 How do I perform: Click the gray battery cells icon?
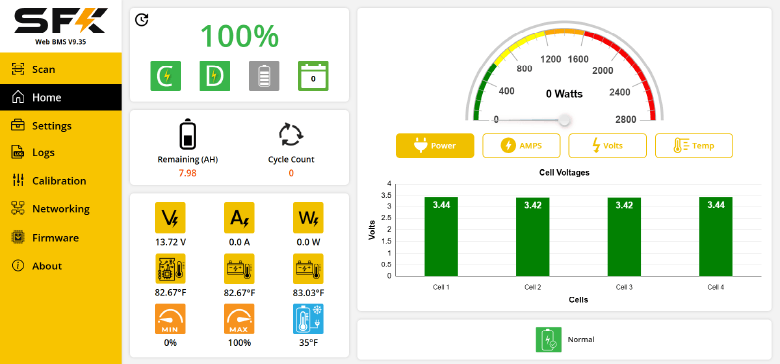click(264, 76)
